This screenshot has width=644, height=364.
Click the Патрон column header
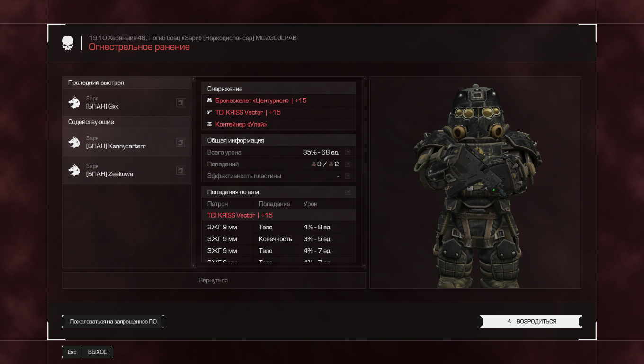click(x=217, y=204)
